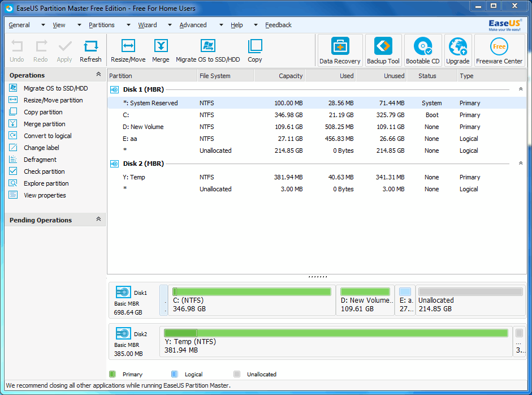Click the blue Logical legend swatch
The height and width of the screenshot is (395, 532).
174,374
